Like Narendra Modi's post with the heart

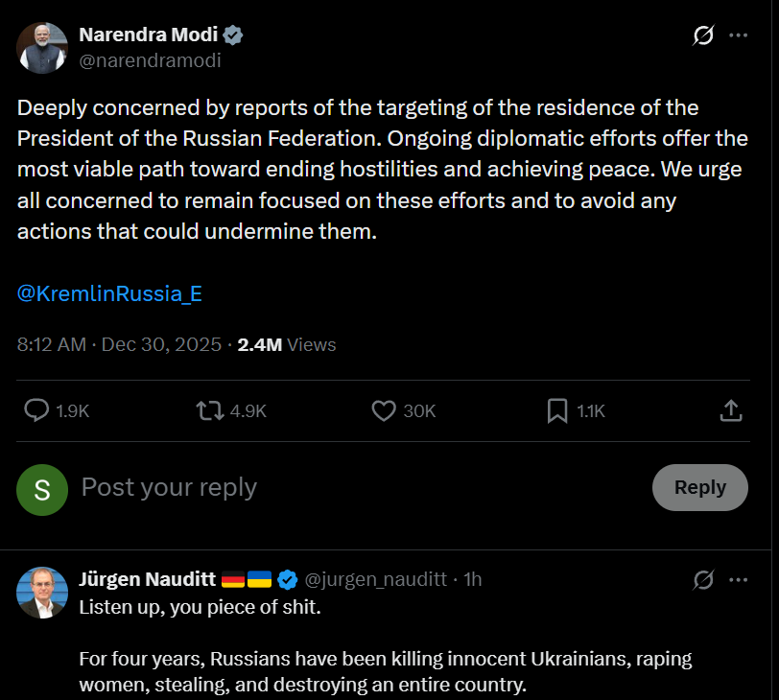pos(384,410)
